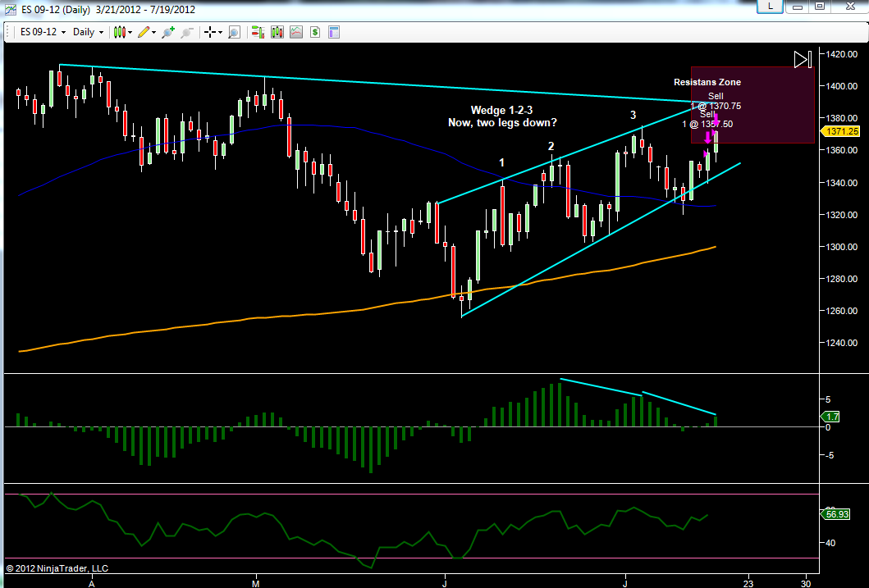This screenshot has height=588, width=869.
Task: Select the 'Wedge 1-2-3' text annotation
Action: 501,110
